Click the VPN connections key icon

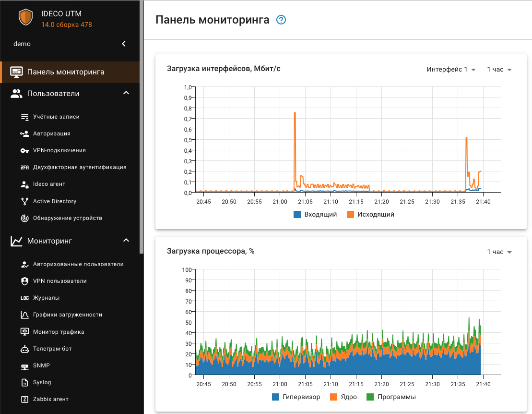point(25,150)
